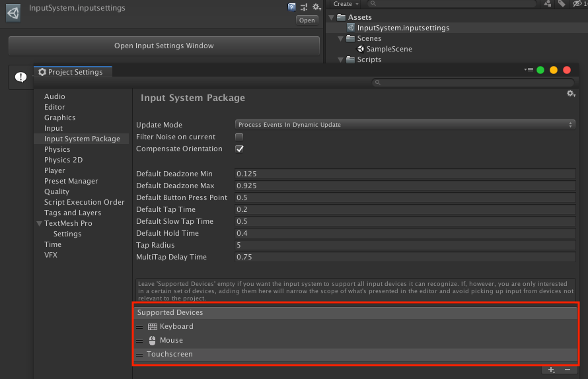Open VFX settings category

click(x=51, y=255)
